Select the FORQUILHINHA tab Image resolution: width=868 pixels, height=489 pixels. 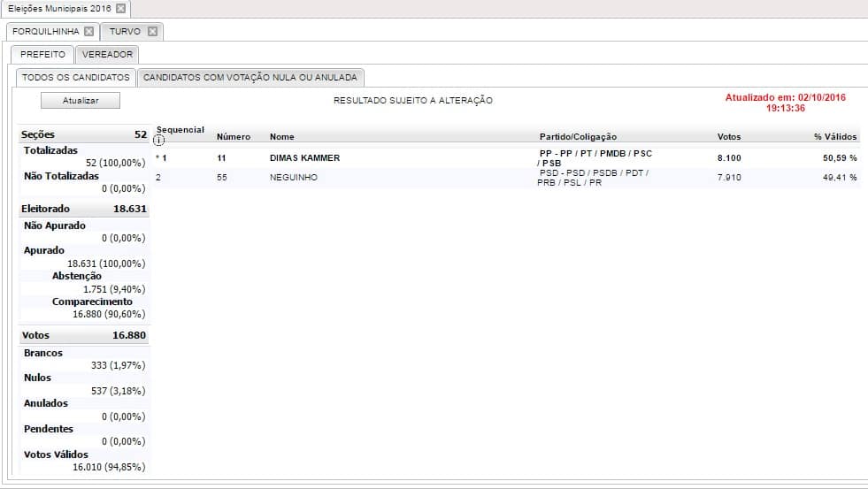pyautogui.click(x=46, y=32)
